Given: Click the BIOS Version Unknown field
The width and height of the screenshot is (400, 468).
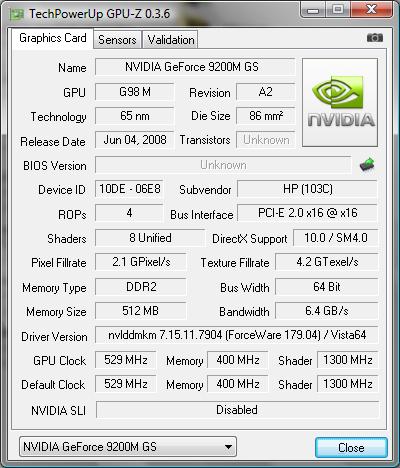Looking at the screenshot, I should (223, 165).
